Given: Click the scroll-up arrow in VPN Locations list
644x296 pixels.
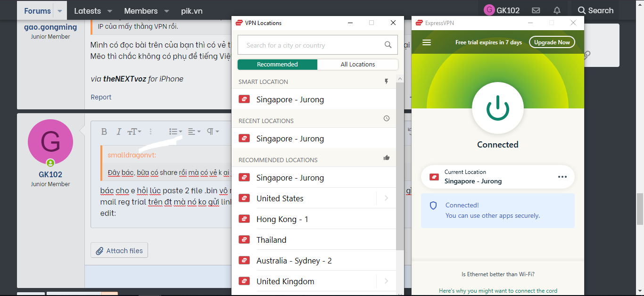Looking at the screenshot, I should point(400,79).
